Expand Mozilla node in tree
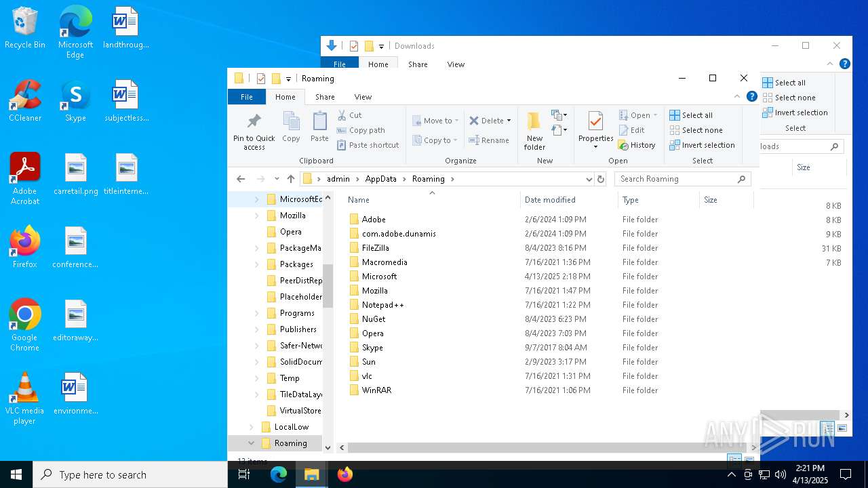This screenshot has height=488, width=868. click(x=256, y=216)
